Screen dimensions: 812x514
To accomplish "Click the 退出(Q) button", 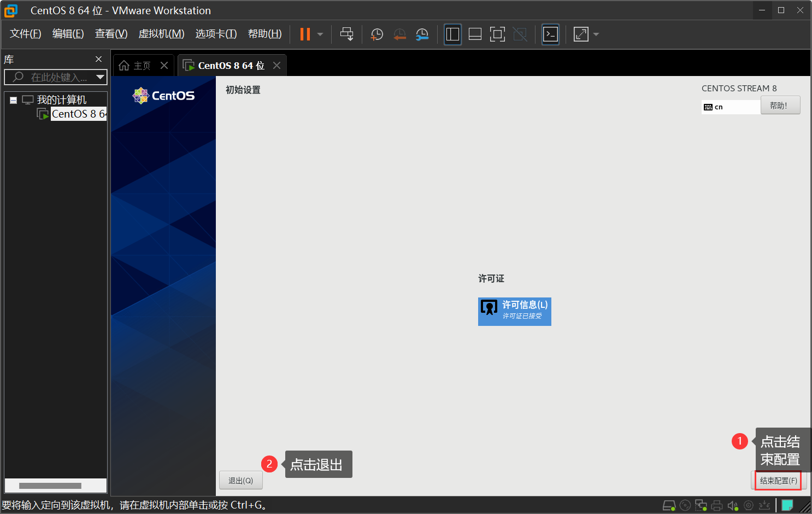I will (x=241, y=481).
